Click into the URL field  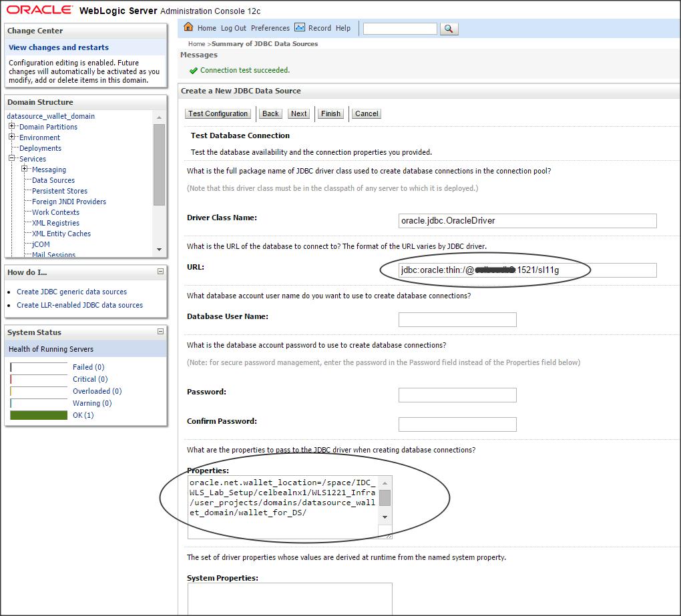527,270
